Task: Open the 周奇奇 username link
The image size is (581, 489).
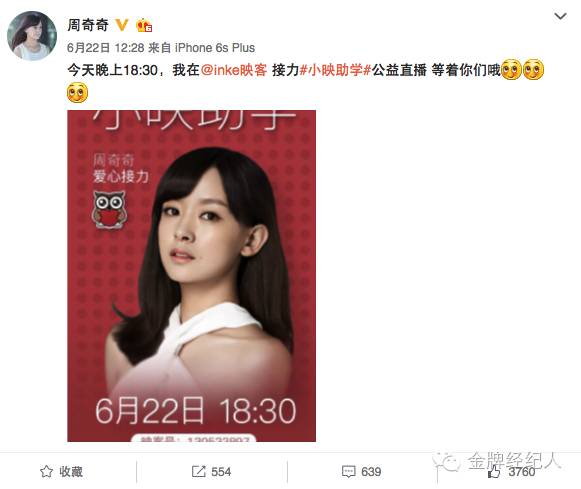Action: click(88, 25)
